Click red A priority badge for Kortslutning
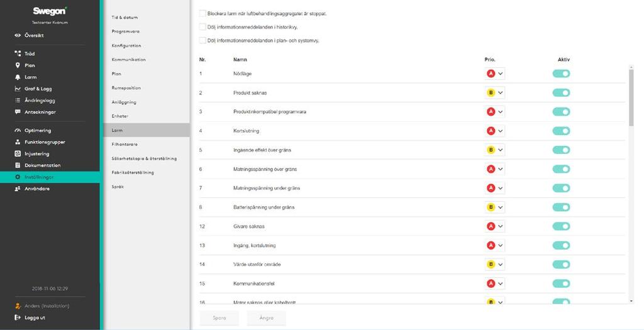The height and width of the screenshot is (330, 644). [491, 131]
